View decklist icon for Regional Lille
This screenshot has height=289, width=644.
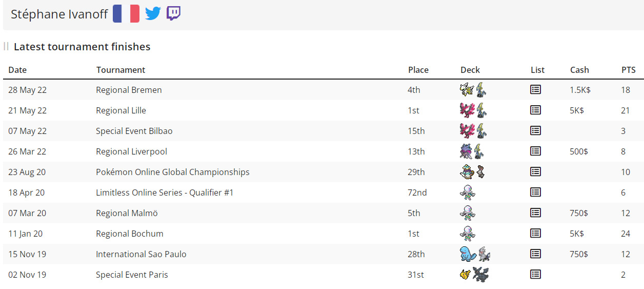pyautogui.click(x=535, y=110)
